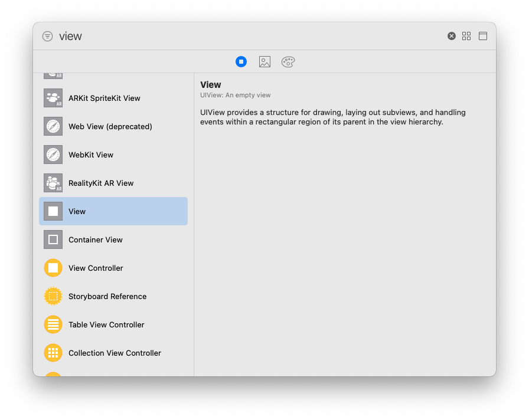Click the bold "View" title in details
This screenshot has height=420, width=529.
click(211, 84)
